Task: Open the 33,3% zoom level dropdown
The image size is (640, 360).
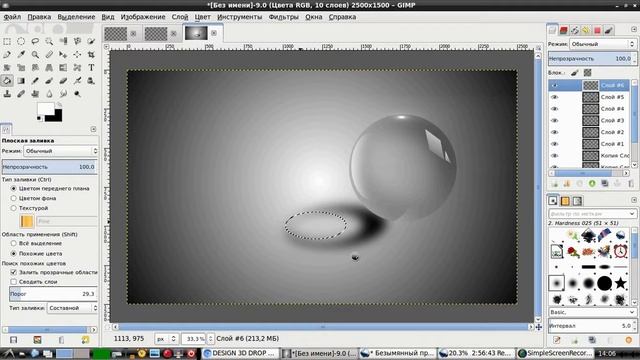Action: click(x=198, y=339)
